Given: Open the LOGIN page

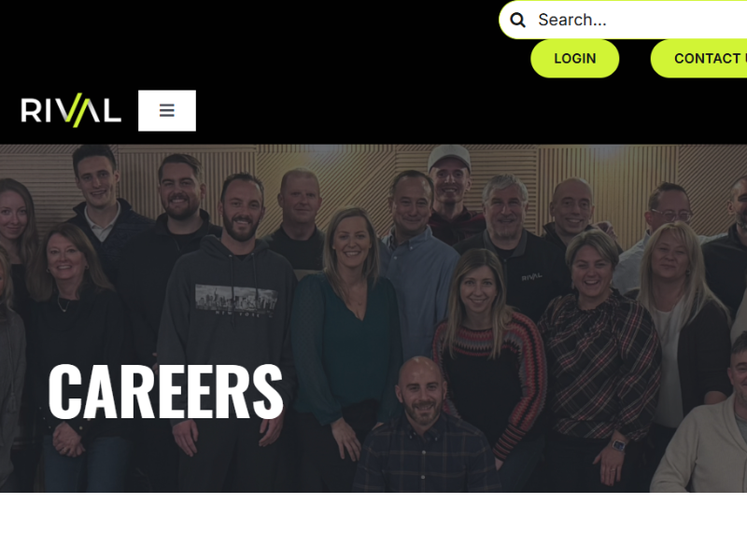Looking at the screenshot, I should tap(574, 59).
